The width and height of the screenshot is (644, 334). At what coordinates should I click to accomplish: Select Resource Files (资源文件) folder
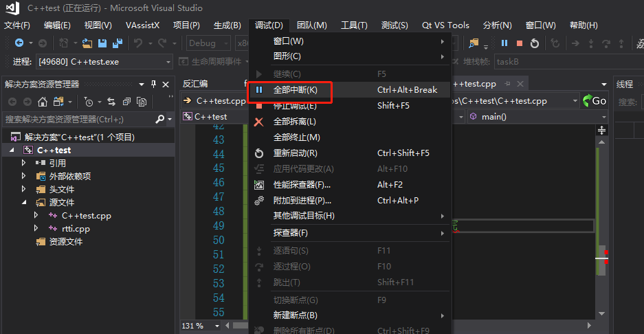66,241
